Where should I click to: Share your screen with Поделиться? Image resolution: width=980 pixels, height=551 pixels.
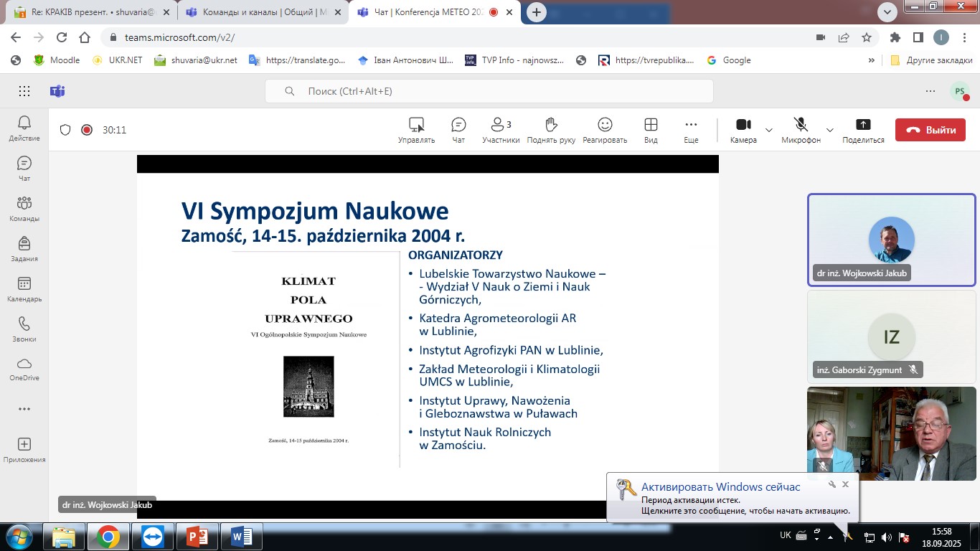click(863, 130)
